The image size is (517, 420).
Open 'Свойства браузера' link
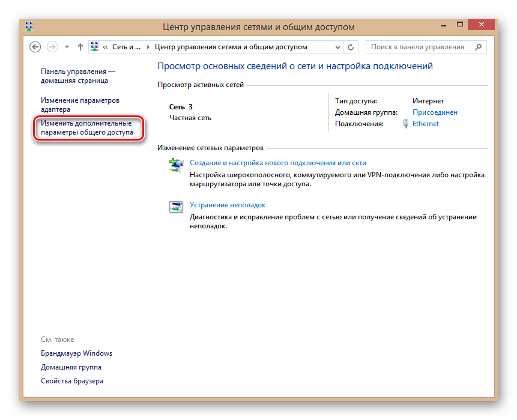point(71,381)
